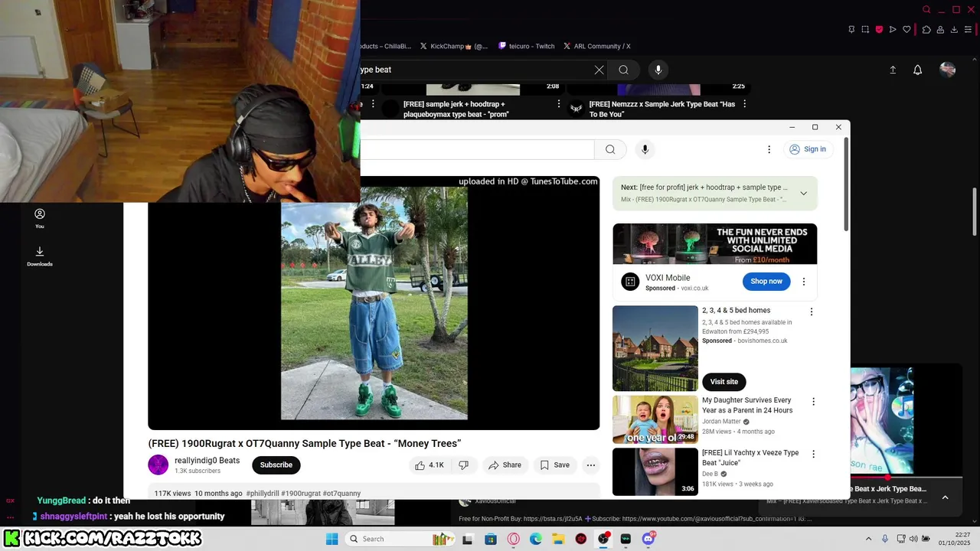The image size is (980, 551).
Task: Click the red search icon in Opera title bar
Action: coord(926,10)
